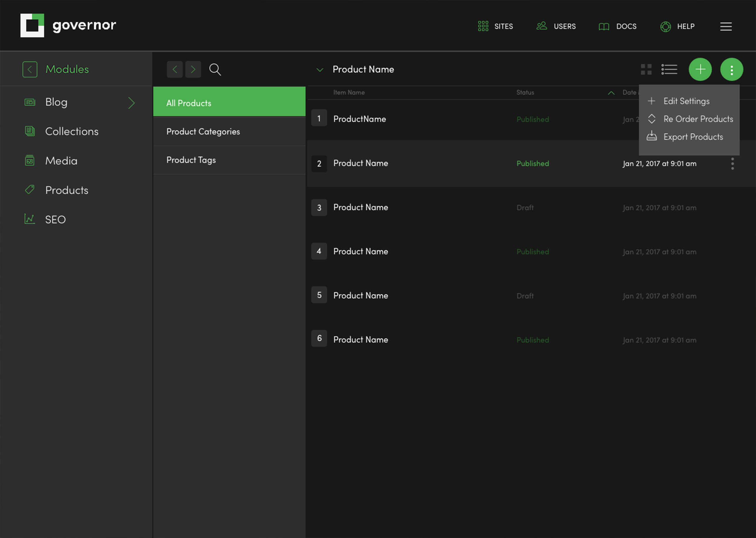Viewport: 756px width, 538px height.
Task: Toggle sort order on Status column arrow
Action: (611, 93)
